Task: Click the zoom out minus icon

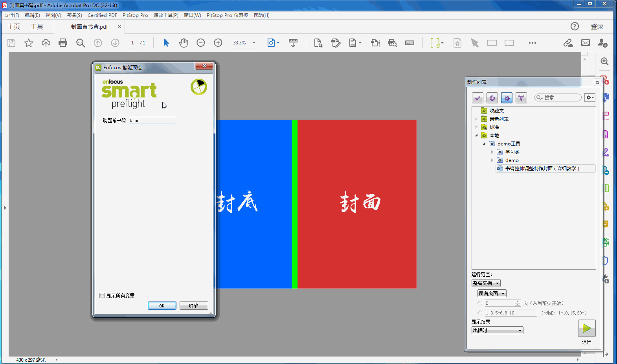Action: click(201, 43)
